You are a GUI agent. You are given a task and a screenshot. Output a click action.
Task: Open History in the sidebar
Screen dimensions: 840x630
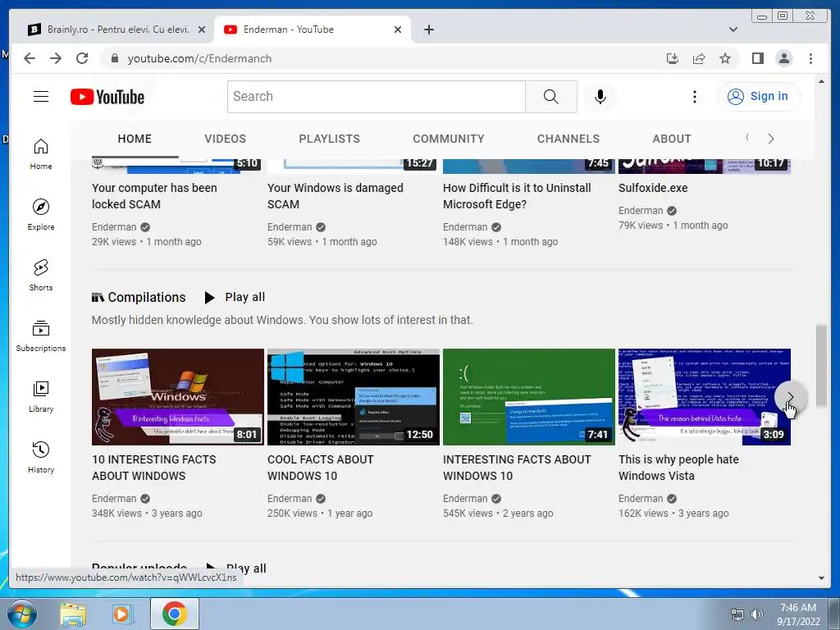pos(41,457)
